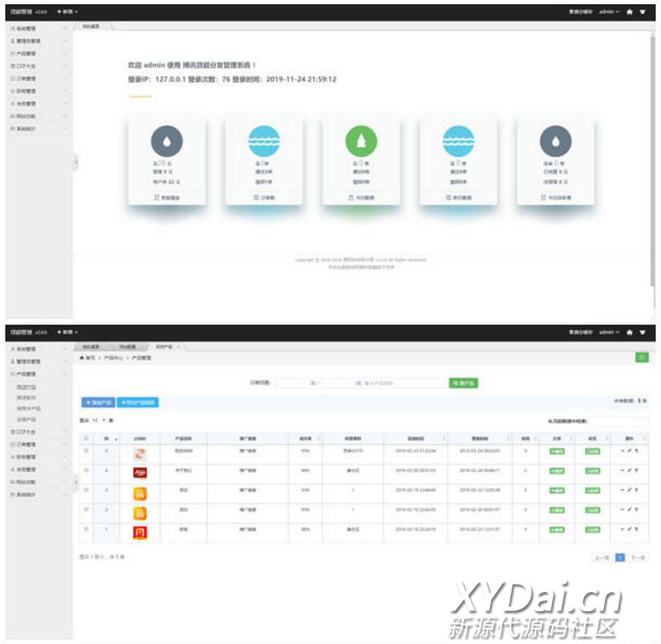Image resolution: width=661 pixels, height=644 pixels.
Task: Collapse the expanded 产品管理 sidebar menu in product list view
Action: point(39,374)
